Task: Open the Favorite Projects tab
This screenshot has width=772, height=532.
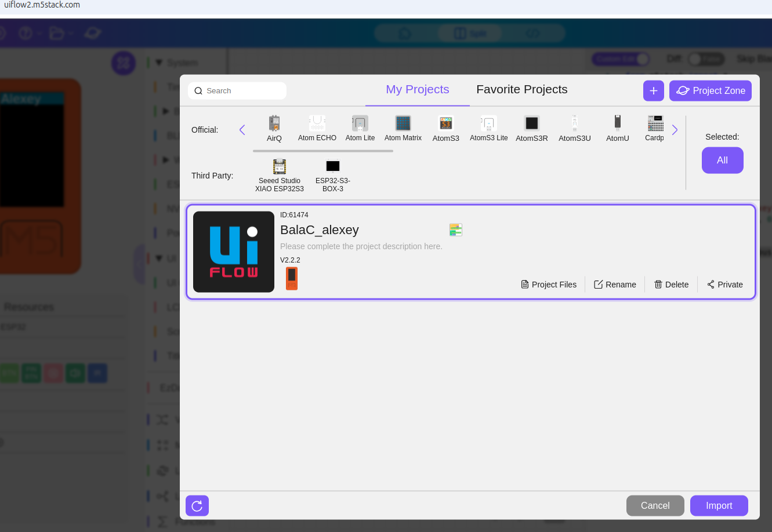Action: 522,89
